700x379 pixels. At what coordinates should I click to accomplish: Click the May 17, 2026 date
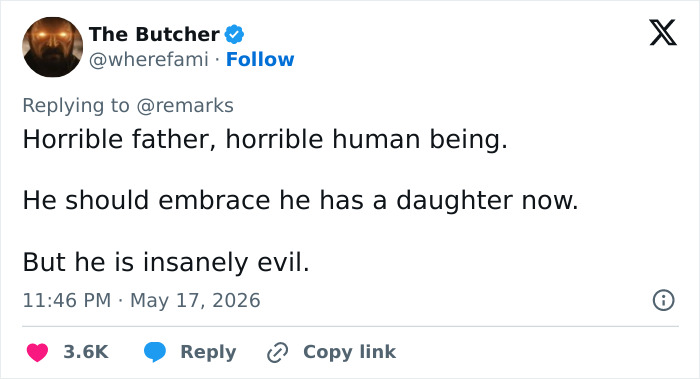click(195, 300)
